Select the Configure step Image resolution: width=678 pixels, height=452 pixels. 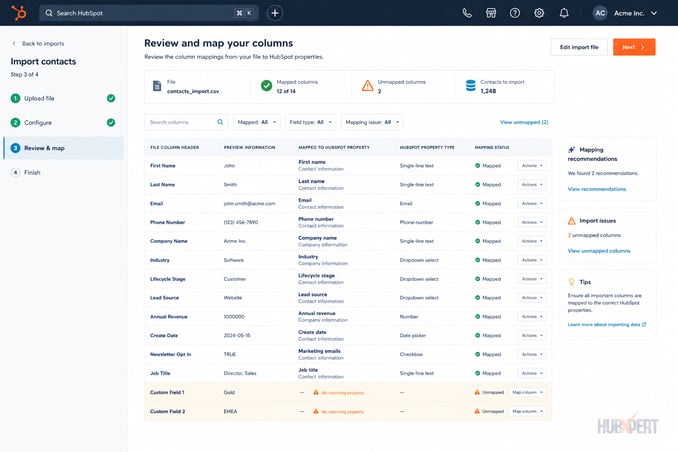pyautogui.click(x=63, y=122)
